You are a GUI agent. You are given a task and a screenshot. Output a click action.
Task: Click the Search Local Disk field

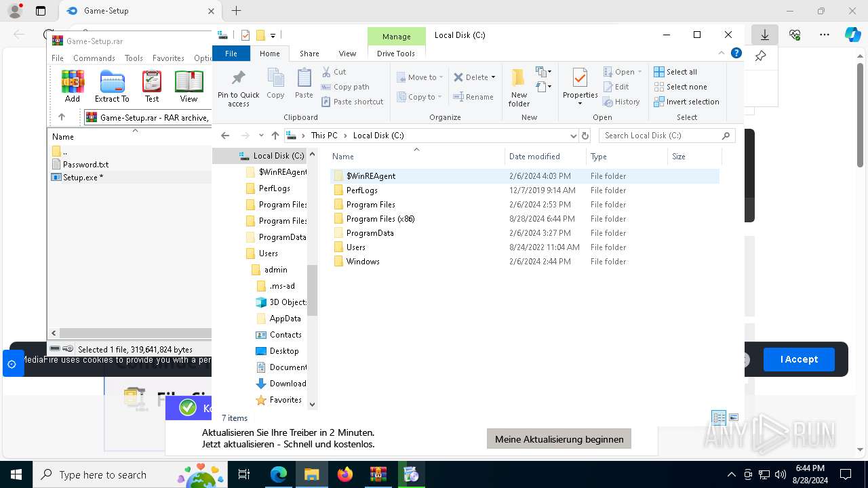[667, 136]
